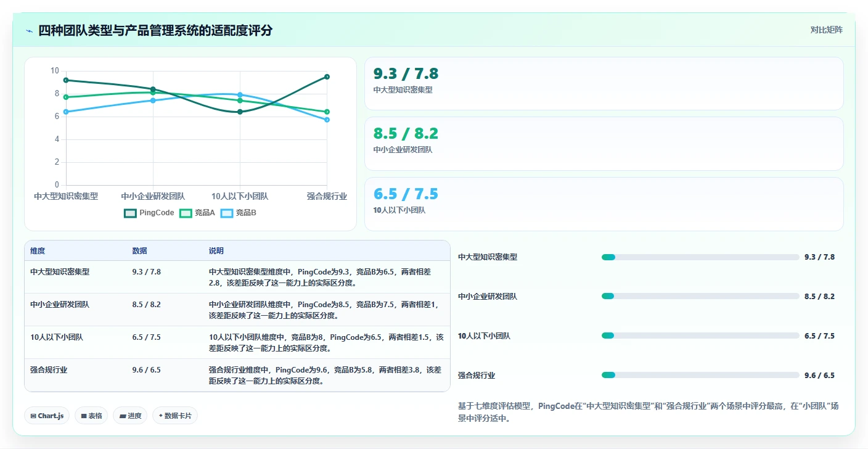Click the 维度 column header
This screenshot has width=868, height=449.
coord(38,251)
